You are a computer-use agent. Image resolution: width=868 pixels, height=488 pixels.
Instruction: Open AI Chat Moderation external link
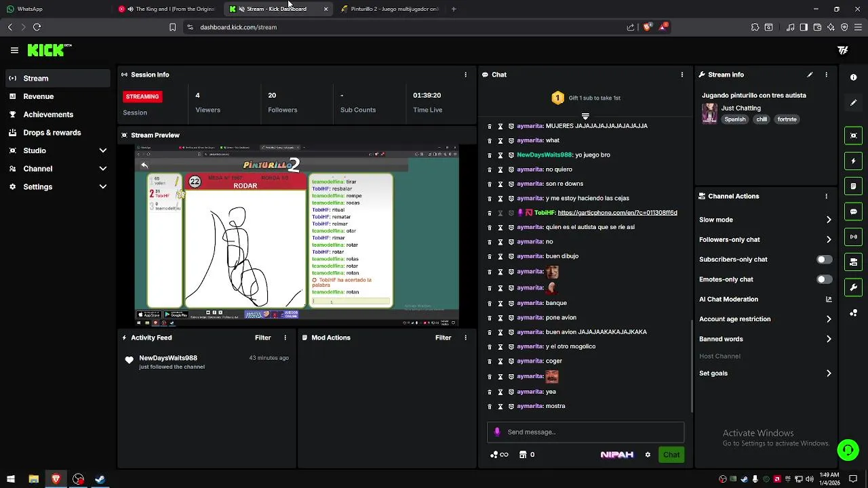(829, 299)
